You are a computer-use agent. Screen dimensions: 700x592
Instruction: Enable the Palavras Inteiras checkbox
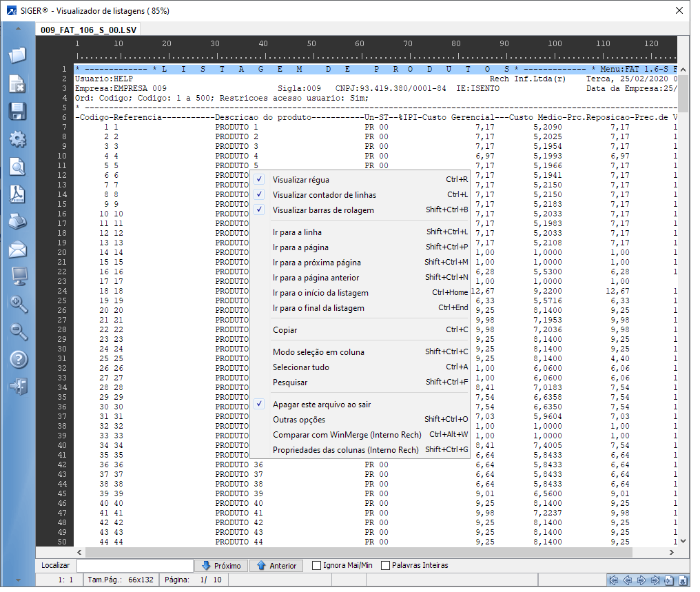click(385, 566)
